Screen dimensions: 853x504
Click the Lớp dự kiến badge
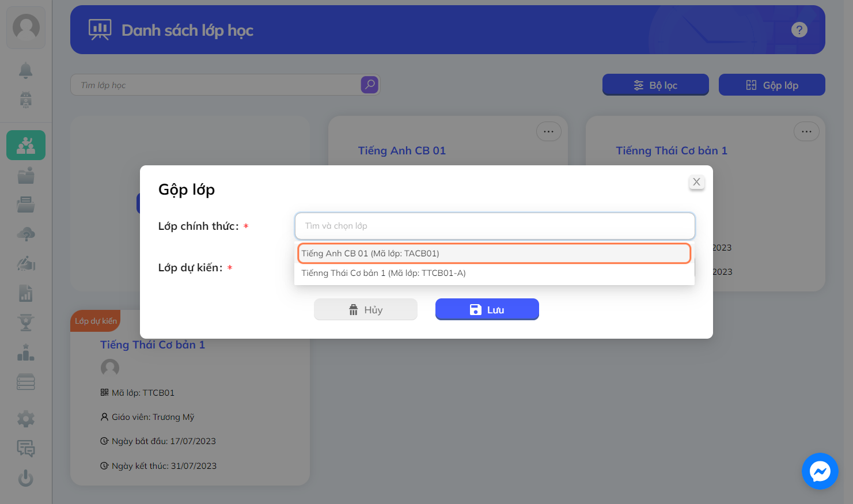[96, 321]
